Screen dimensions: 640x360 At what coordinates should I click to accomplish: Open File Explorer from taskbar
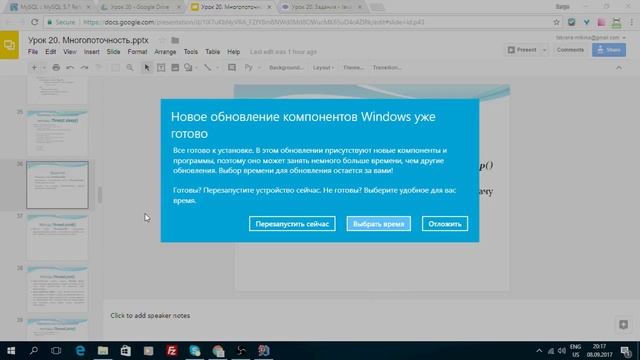point(103,351)
